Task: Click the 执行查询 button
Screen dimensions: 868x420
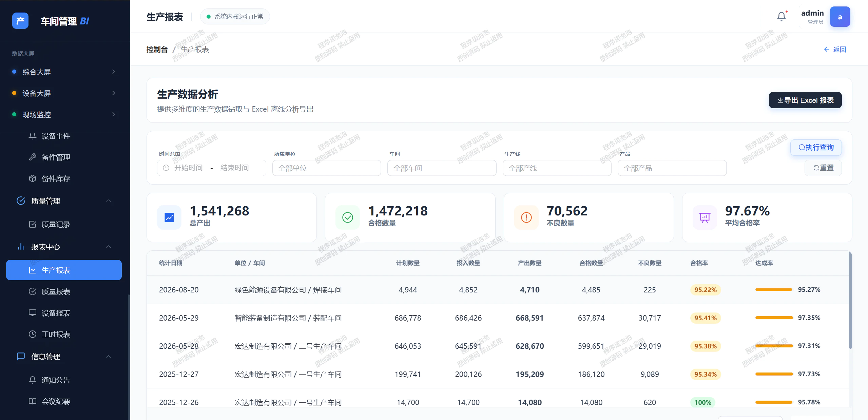Action: tap(816, 147)
